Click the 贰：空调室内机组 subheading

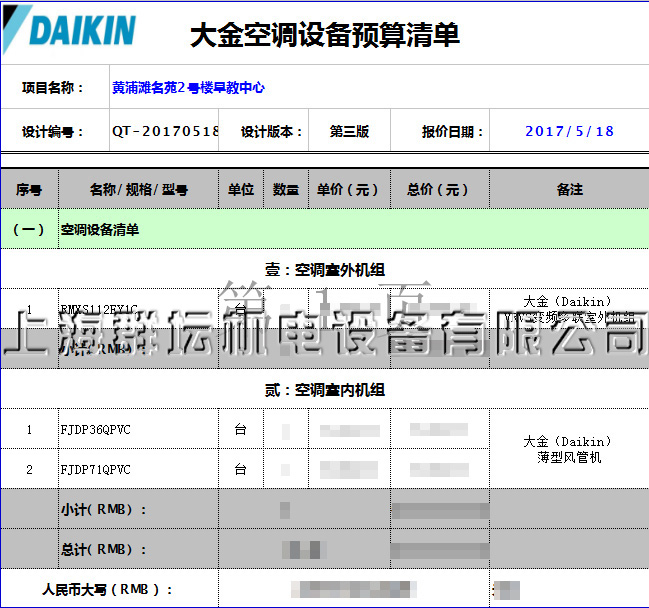point(325,390)
